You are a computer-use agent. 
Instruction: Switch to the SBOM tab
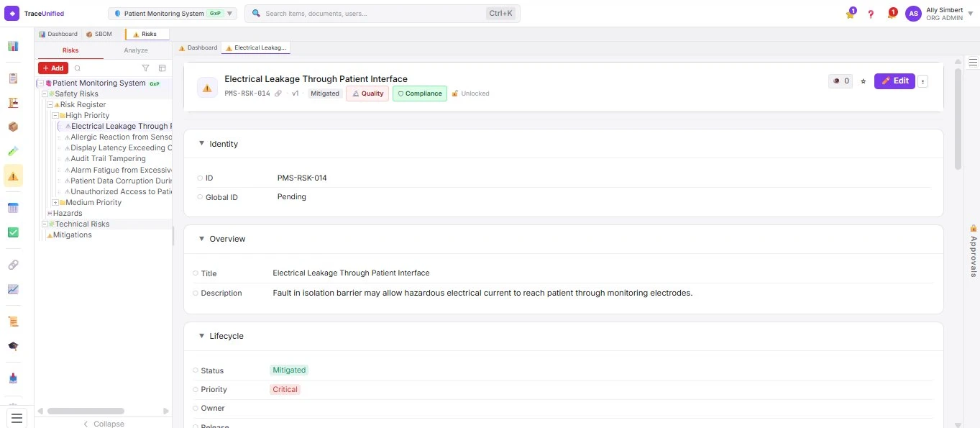pos(99,34)
